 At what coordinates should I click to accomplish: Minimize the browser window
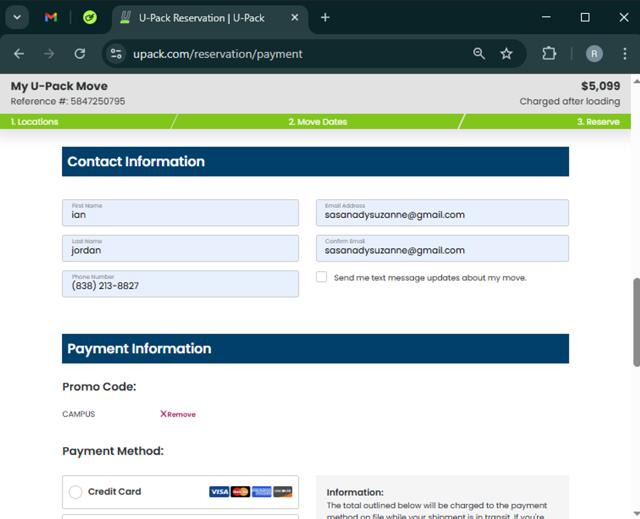click(x=546, y=17)
